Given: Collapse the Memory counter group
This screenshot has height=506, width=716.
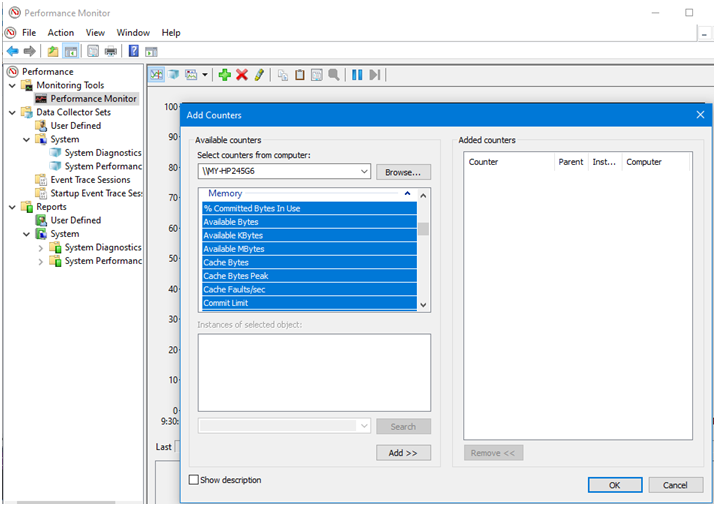Looking at the screenshot, I should (407, 193).
